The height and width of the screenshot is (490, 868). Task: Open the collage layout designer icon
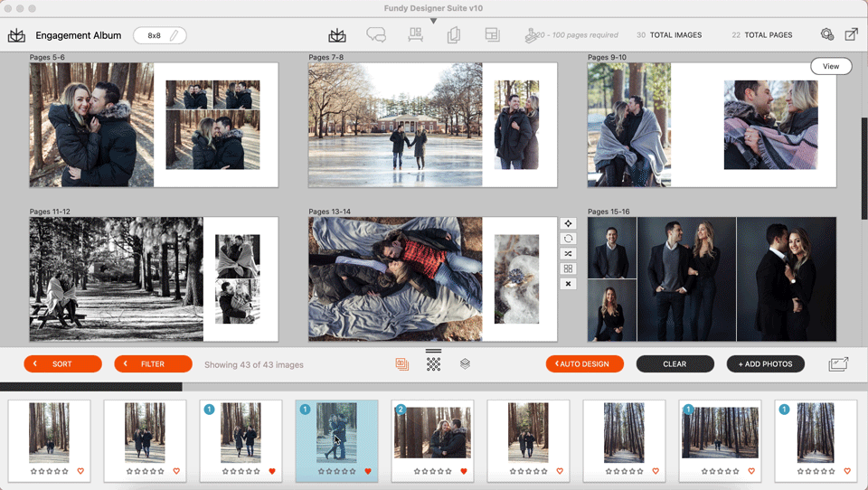(x=492, y=35)
